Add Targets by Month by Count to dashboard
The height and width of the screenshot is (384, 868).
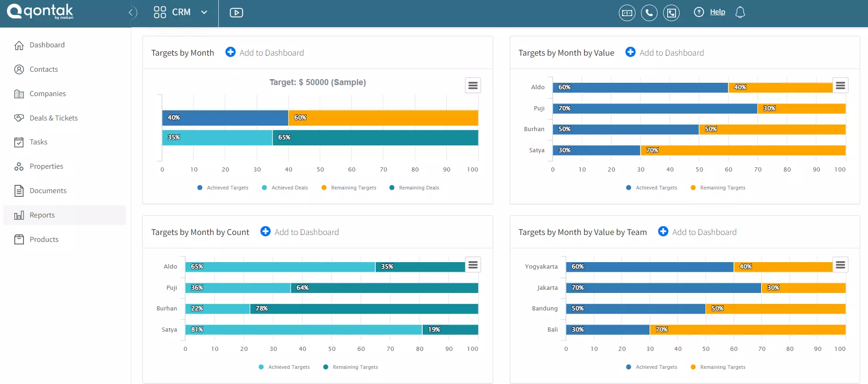coord(299,232)
